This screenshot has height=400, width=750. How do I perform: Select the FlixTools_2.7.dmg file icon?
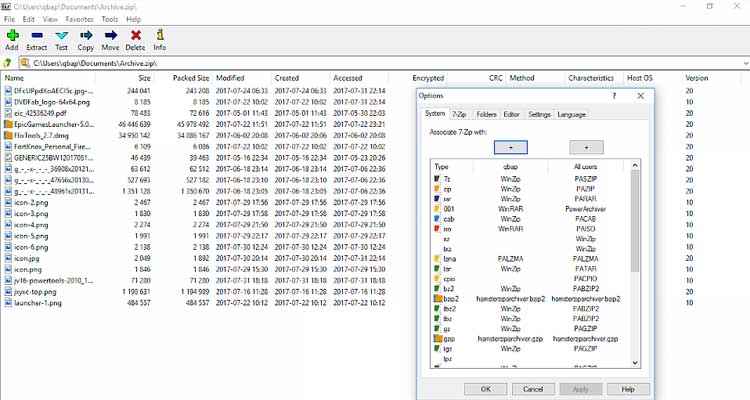click(x=8, y=135)
